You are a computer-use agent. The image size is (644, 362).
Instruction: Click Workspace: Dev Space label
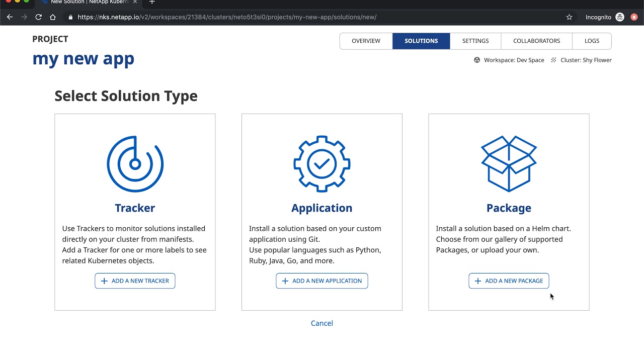(514, 60)
